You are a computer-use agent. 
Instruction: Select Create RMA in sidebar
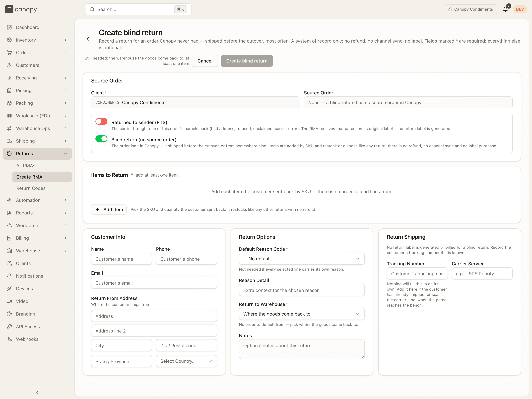42,177
